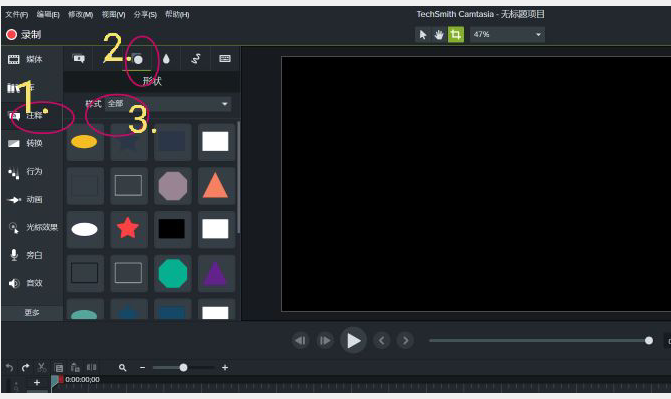
Task: Click the Split icon in timeline toolbar
Action: 92,367
